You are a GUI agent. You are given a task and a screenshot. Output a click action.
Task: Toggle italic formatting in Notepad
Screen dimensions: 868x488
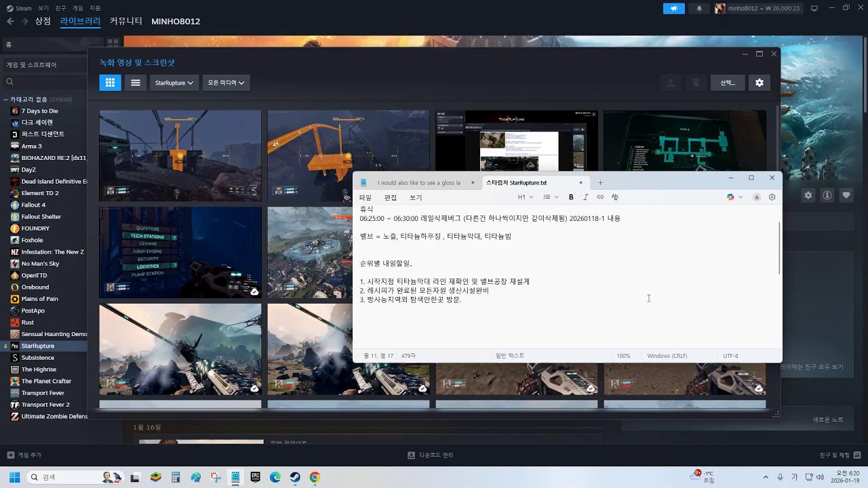tap(586, 197)
